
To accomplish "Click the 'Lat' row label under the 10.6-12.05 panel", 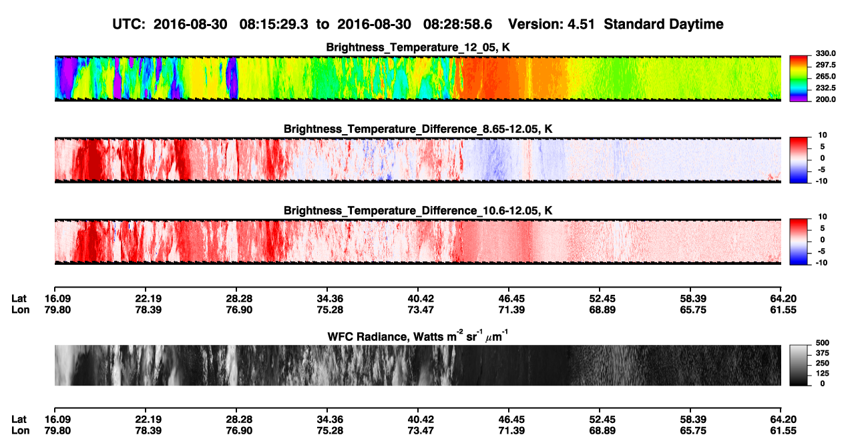I will coord(19,298).
